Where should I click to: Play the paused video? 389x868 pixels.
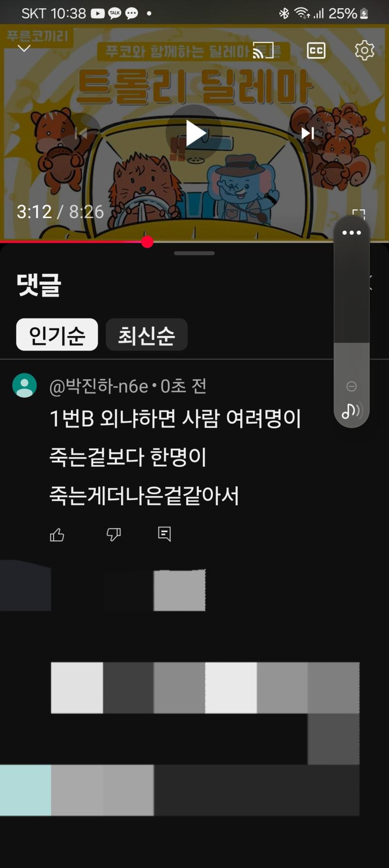coord(194,133)
